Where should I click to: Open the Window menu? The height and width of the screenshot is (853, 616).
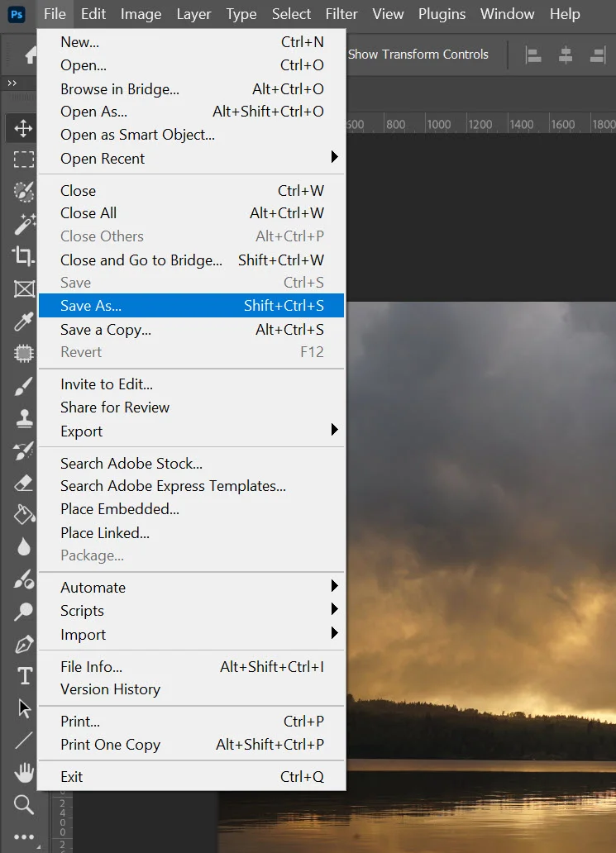tap(507, 14)
